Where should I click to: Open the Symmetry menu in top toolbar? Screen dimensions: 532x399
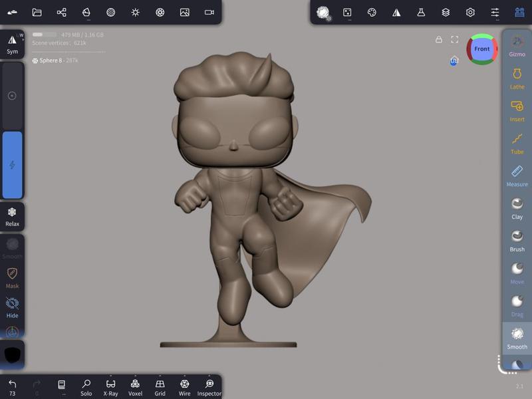(x=396, y=13)
